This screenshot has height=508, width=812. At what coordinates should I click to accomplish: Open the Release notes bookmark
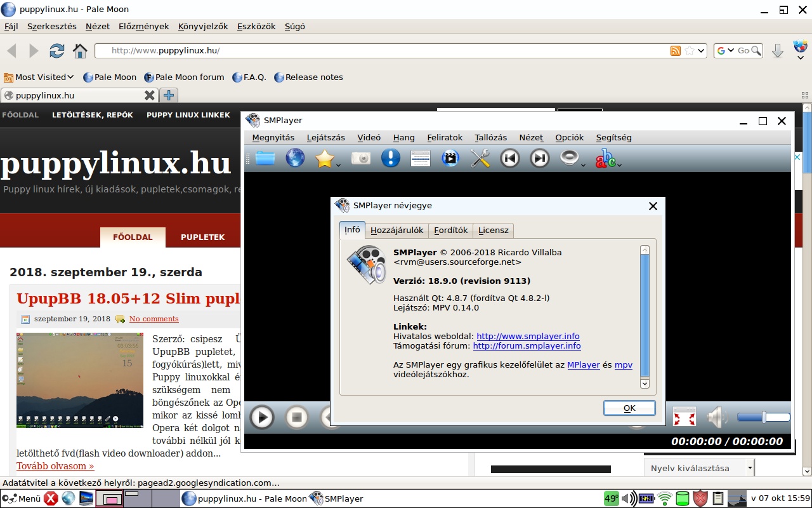click(308, 77)
